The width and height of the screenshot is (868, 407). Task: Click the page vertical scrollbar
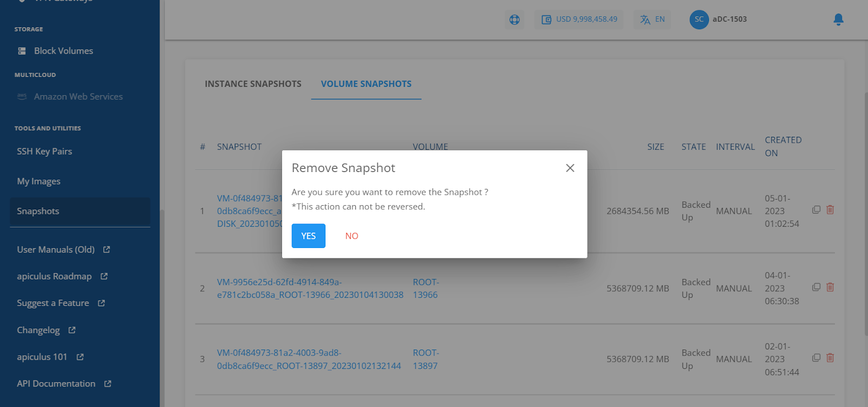[x=866, y=214]
